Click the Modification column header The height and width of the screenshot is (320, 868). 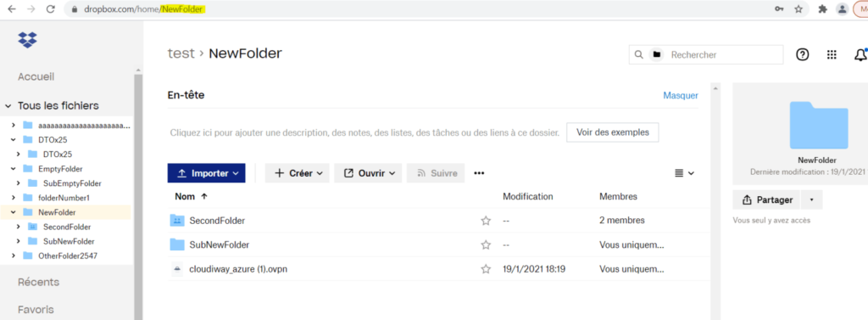pos(527,196)
